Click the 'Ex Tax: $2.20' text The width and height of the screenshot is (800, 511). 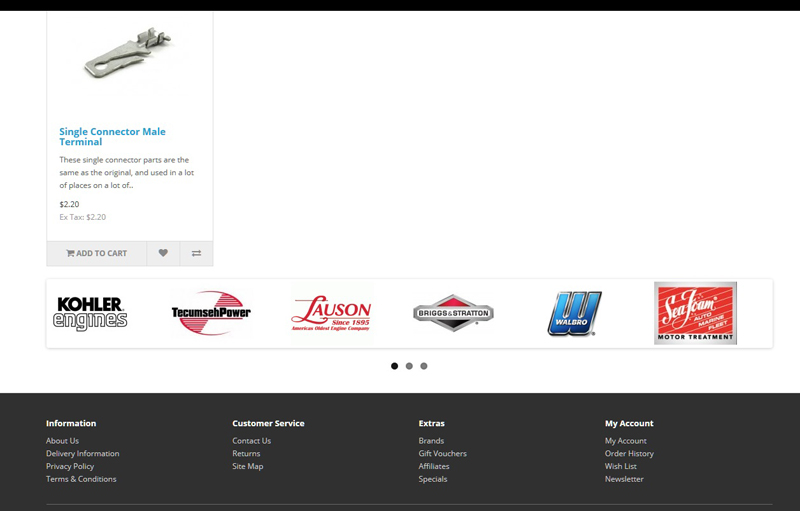tap(83, 217)
